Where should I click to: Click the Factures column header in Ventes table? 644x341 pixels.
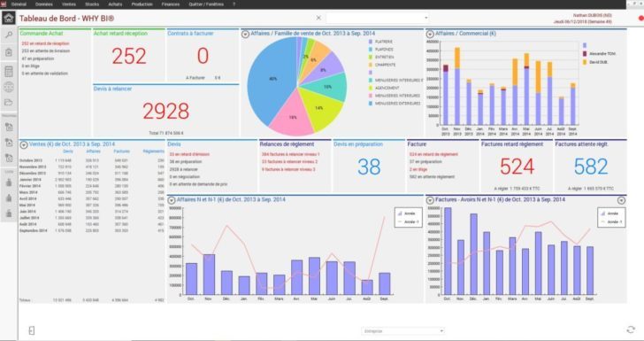point(121,151)
